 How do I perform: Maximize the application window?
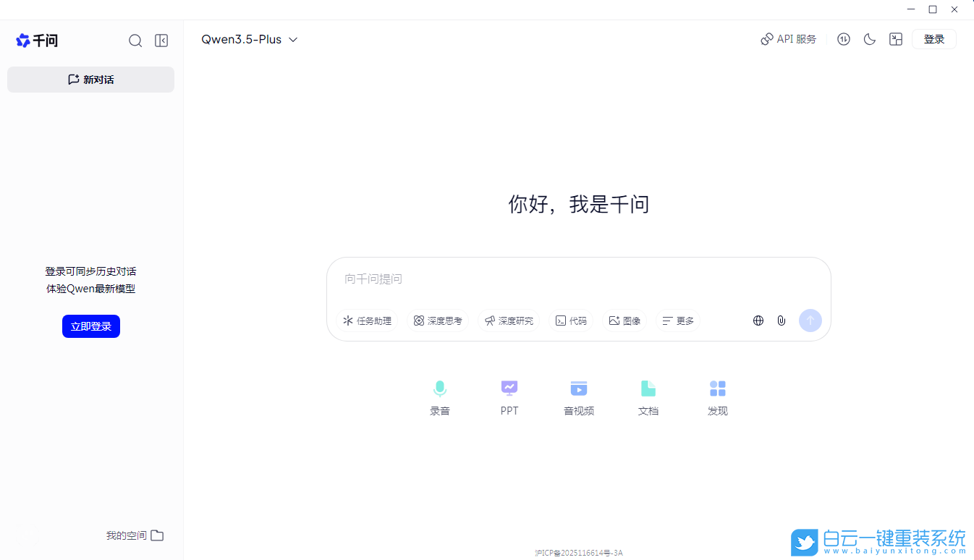point(933,9)
